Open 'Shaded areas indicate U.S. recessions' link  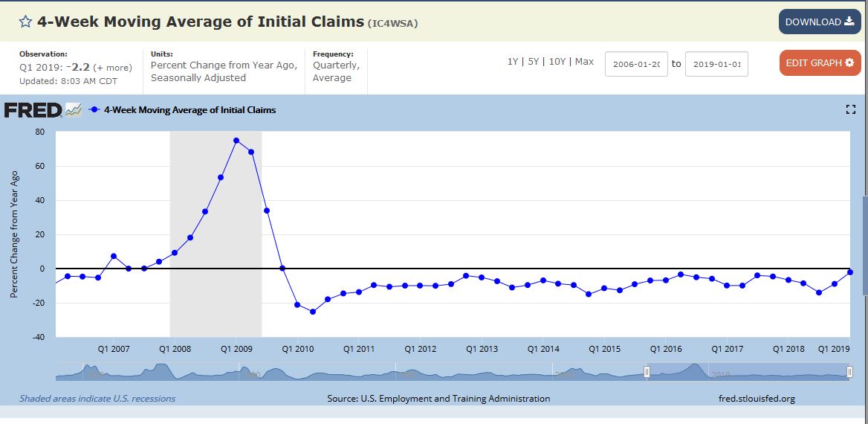click(x=97, y=399)
